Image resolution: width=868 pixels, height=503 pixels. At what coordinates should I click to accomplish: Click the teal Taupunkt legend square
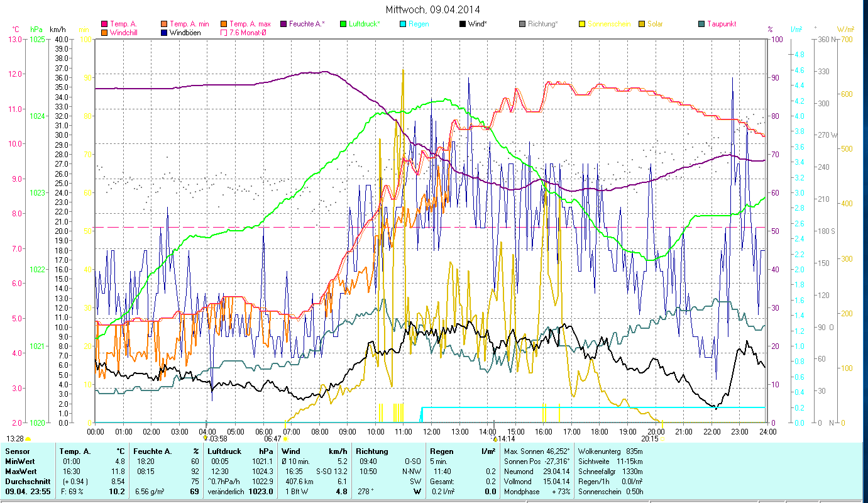(701, 24)
